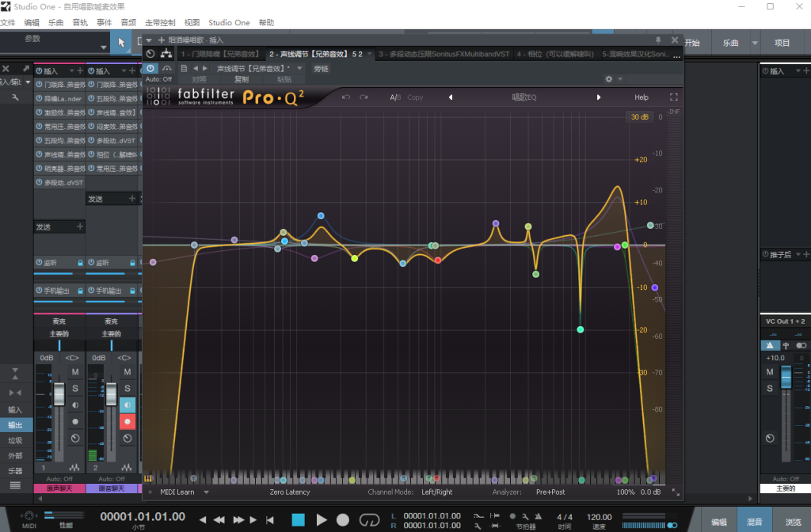Open the 推子后 dropdown
811x532 pixels.
coord(798,254)
